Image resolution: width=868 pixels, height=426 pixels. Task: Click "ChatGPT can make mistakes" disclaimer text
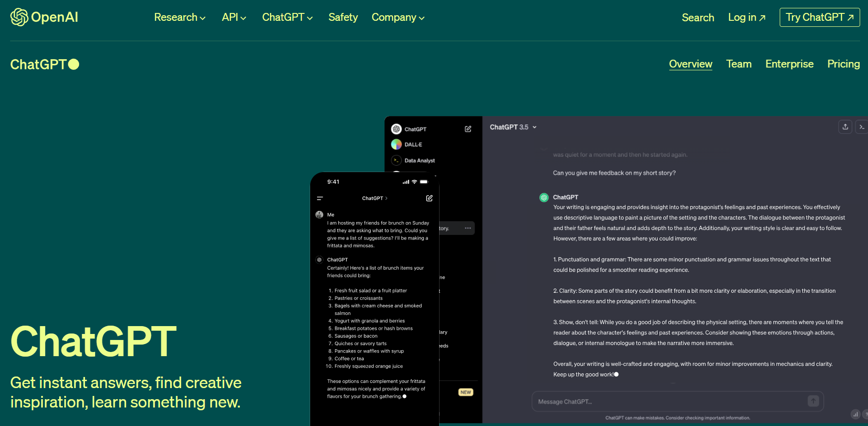click(678, 418)
